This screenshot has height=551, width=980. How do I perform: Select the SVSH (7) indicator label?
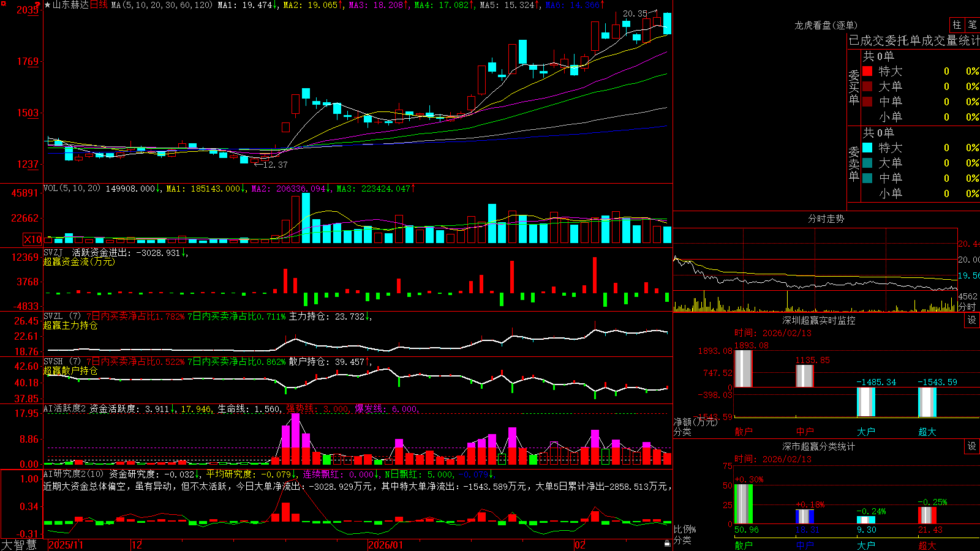[x=62, y=362]
